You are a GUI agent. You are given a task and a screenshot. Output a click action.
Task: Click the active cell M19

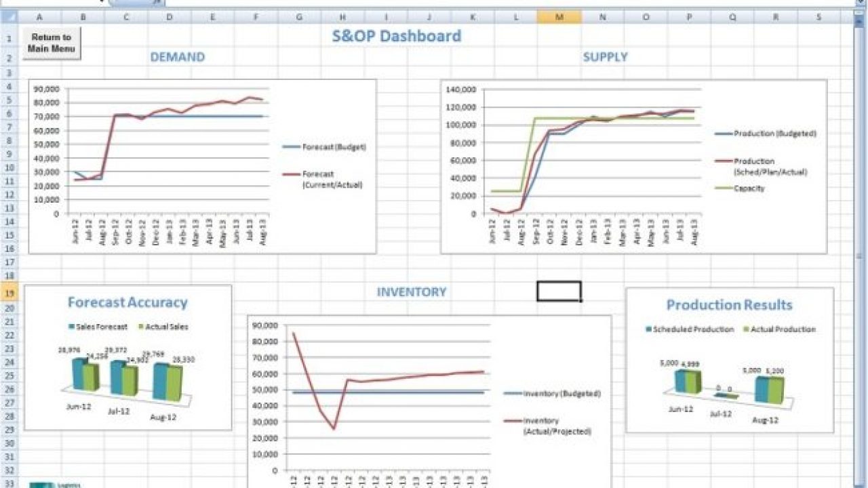point(559,291)
